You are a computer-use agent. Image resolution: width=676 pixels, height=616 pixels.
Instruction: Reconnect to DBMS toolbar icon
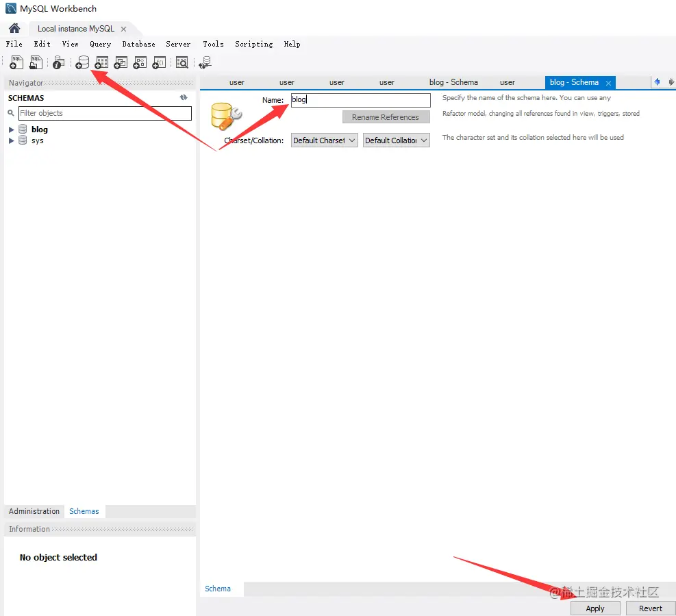pos(205,62)
